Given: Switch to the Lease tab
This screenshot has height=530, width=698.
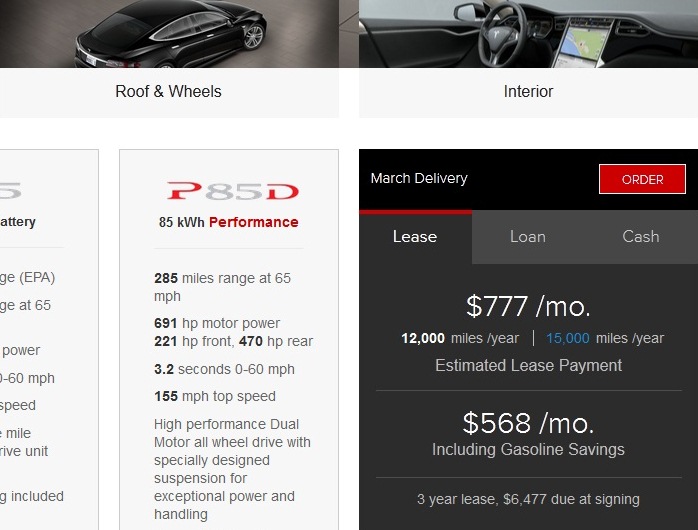Looking at the screenshot, I should [x=415, y=237].
